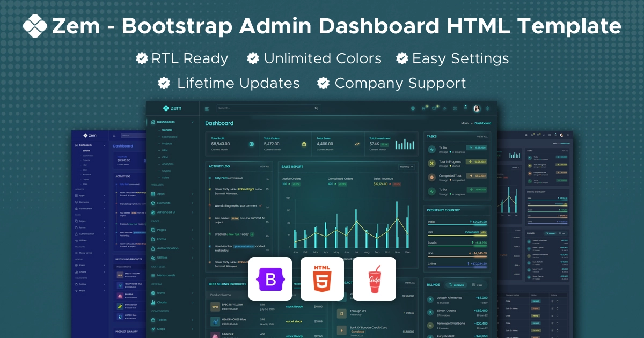Switch to the Received tab in Billings

coord(457,285)
